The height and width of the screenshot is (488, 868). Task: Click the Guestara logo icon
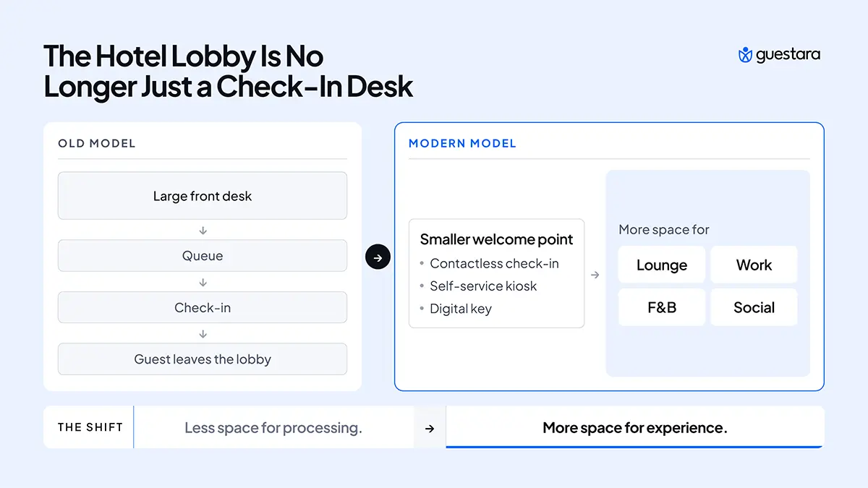coord(745,55)
